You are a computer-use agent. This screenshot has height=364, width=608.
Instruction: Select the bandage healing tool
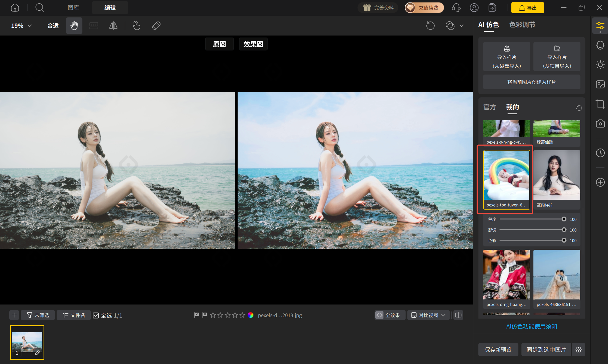156,26
